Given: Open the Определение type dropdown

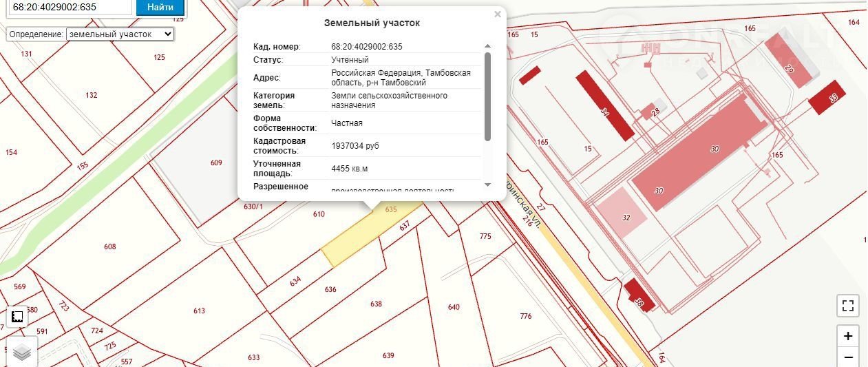Looking at the screenshot, I should [x=120, y=34].
